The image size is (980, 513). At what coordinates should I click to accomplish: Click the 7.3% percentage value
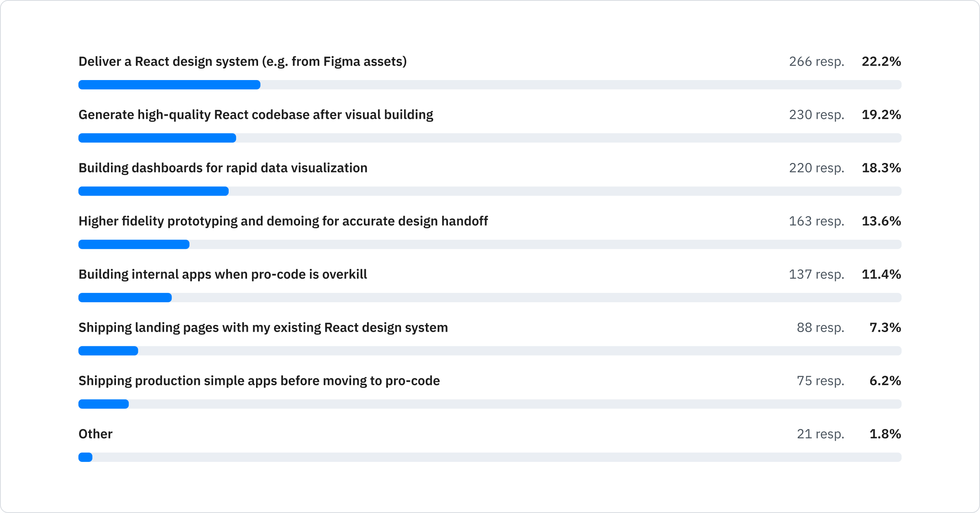click(x=885, y=328)
